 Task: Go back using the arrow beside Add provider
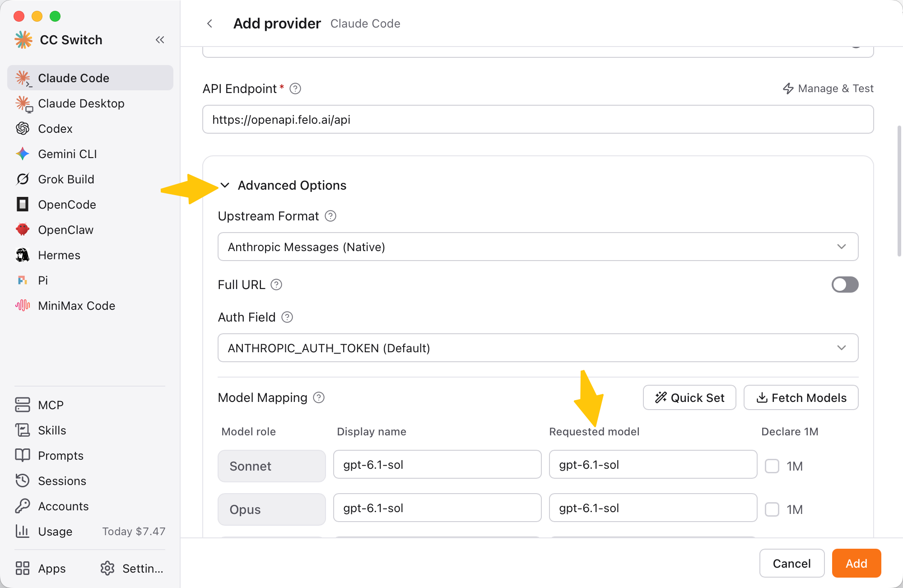pyautogui.click(x=209, y=23)
